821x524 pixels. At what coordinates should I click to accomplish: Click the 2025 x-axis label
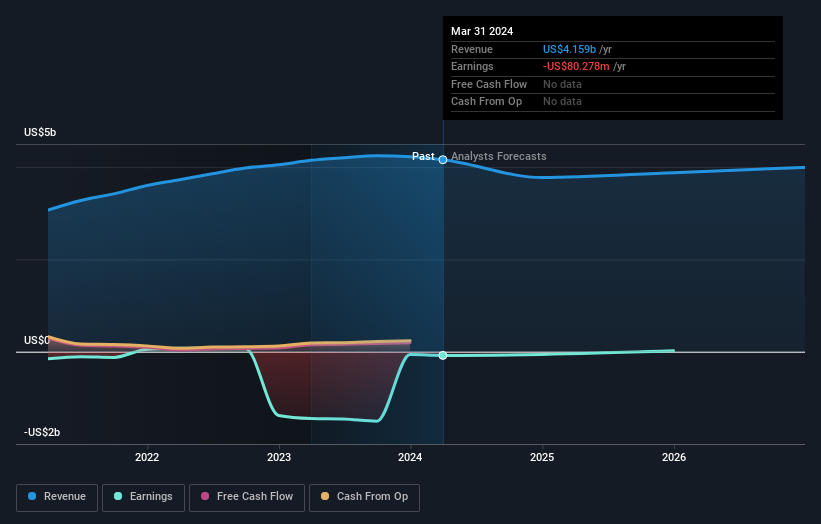tap(542, 458)
